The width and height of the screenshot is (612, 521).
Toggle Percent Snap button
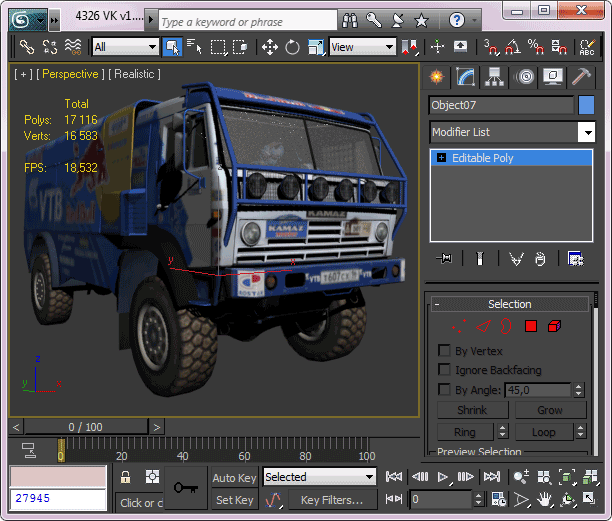point(536,47)
